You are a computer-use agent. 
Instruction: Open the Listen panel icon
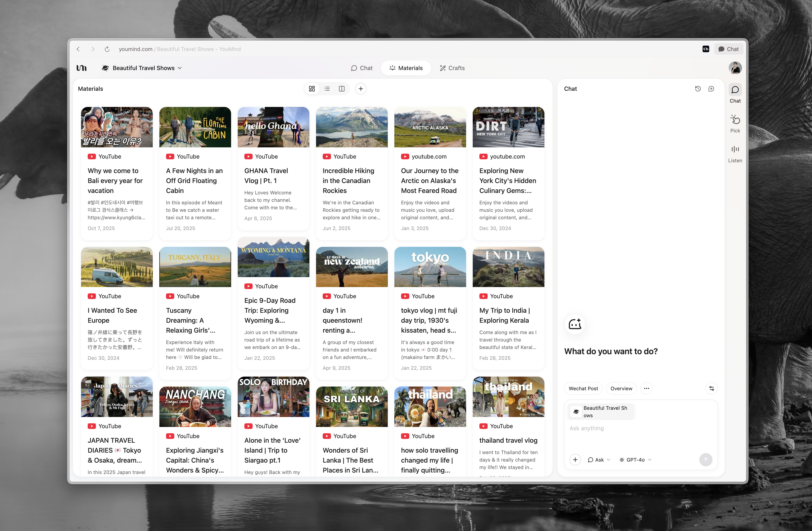coord(735,153)
